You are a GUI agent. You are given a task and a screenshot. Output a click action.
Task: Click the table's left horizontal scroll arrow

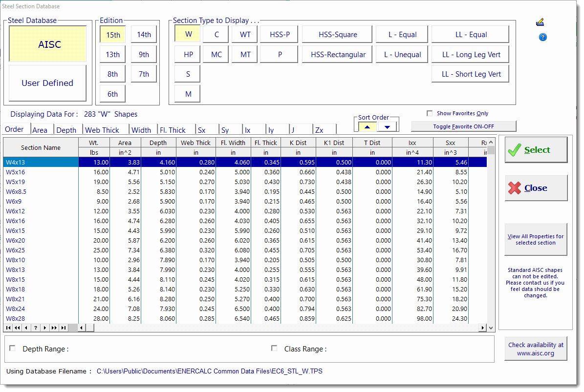pos(82,328)
